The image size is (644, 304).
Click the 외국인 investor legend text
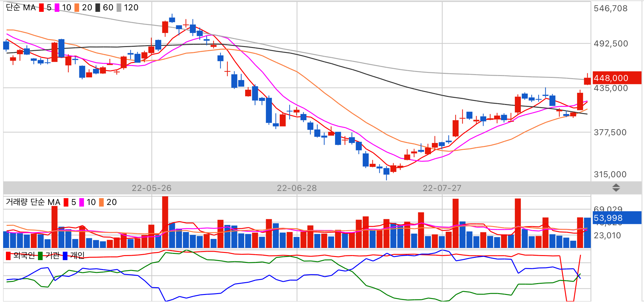click(24, 256)
